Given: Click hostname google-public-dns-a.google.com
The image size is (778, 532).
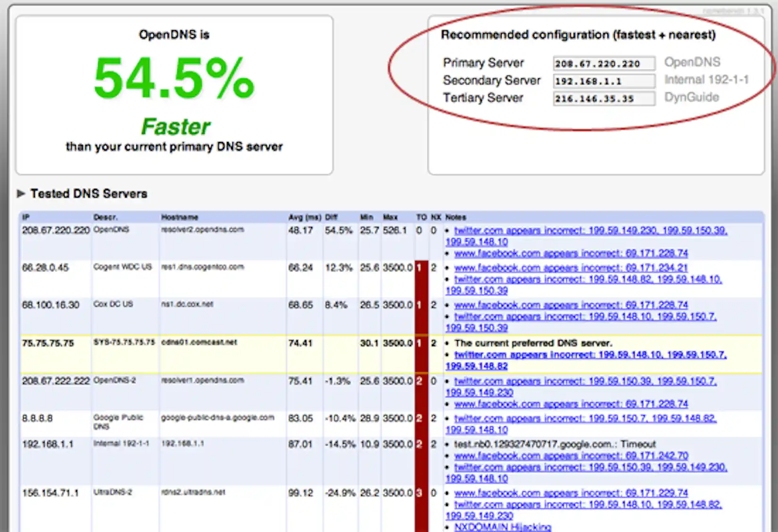Looking at the screenshot, I should coord(218,417).
